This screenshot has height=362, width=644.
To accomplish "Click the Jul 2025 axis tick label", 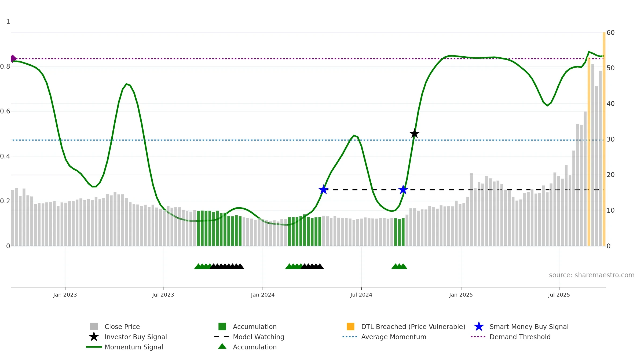I will coord(559,295).
